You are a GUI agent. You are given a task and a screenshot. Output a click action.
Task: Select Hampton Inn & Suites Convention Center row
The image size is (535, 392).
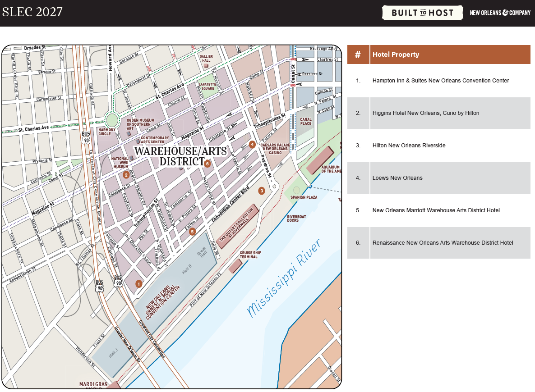tap(439, 81)
